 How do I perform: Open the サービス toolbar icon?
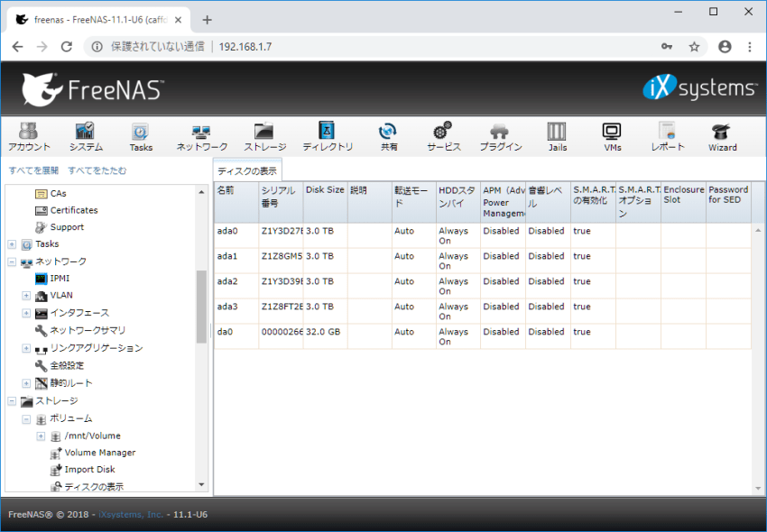(x=443, y=137)
